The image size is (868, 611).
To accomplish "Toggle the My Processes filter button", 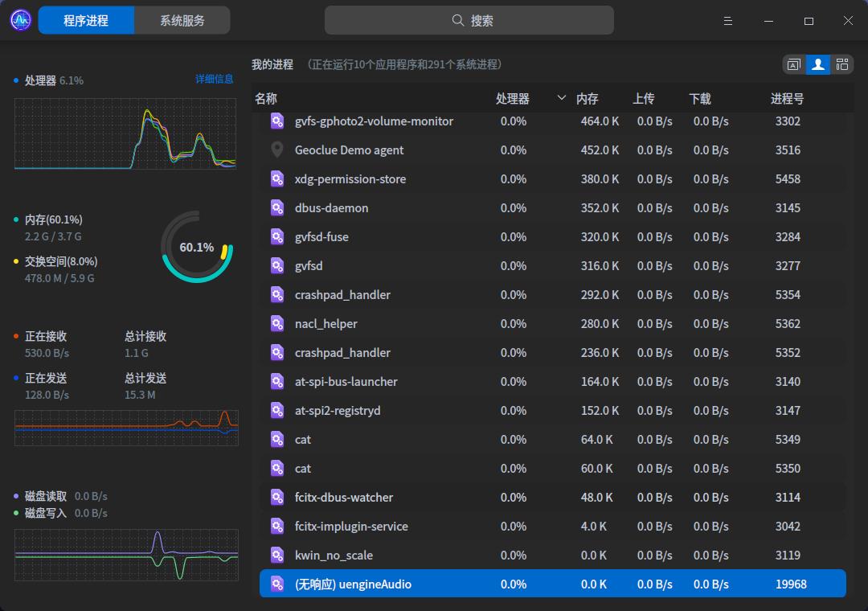I will point(818,65).
